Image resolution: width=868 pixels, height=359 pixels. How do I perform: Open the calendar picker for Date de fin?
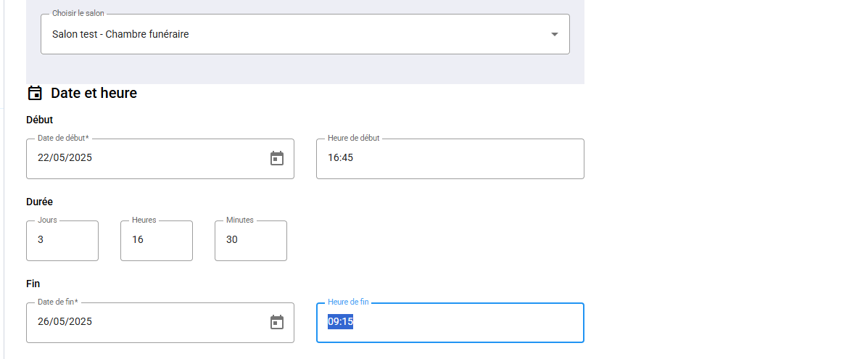[x=277, y=323]
